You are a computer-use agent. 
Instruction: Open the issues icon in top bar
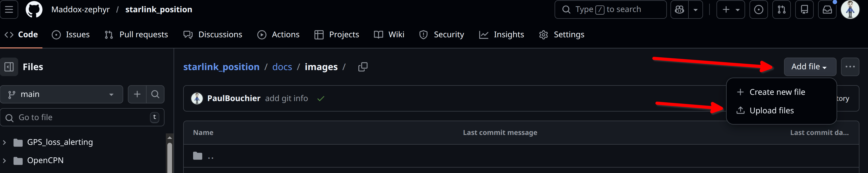tap(758, 9)
